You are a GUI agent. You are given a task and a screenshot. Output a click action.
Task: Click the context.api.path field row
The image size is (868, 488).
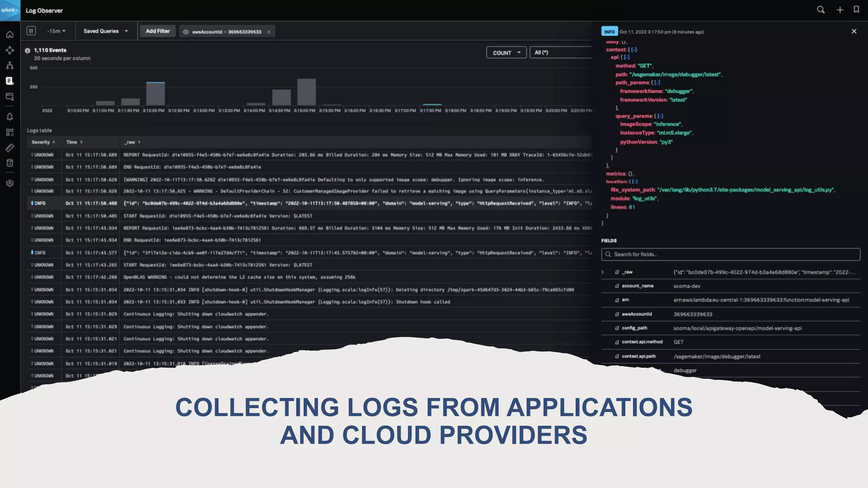coord(730,356)
